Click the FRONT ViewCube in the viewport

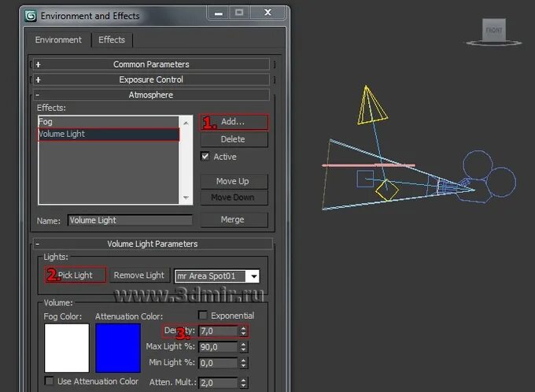pyautogui.click(x=494, y=30)
